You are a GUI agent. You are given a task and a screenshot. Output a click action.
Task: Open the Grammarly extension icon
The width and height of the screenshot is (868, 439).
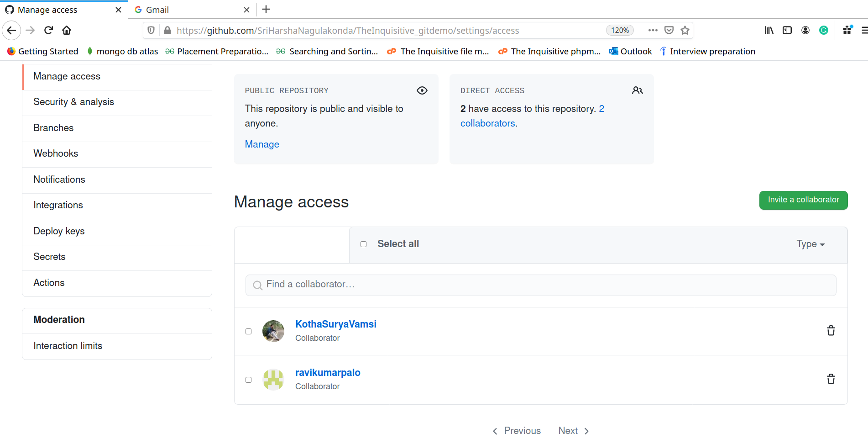tap(824, 30)
